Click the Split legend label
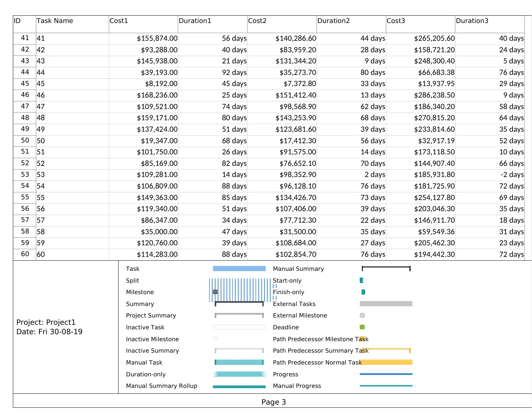The height and width of the screenshot is (414, 532). point(132,281)
